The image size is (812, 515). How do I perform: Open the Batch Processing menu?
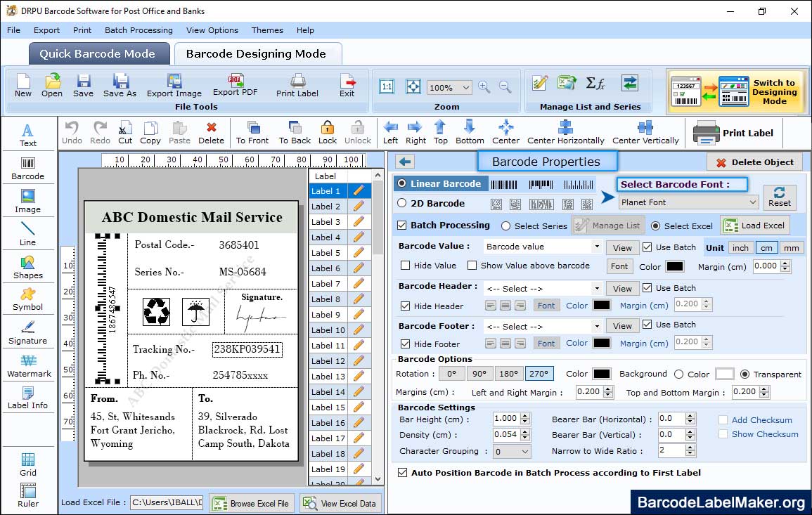tap(138, 30)
